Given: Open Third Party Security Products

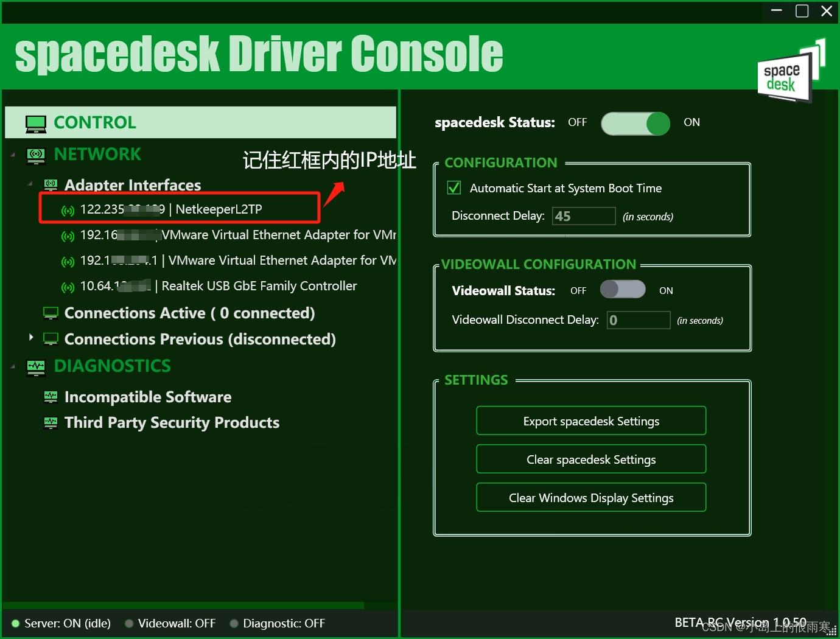Looking at the screenshot, I should click(172, 422).
